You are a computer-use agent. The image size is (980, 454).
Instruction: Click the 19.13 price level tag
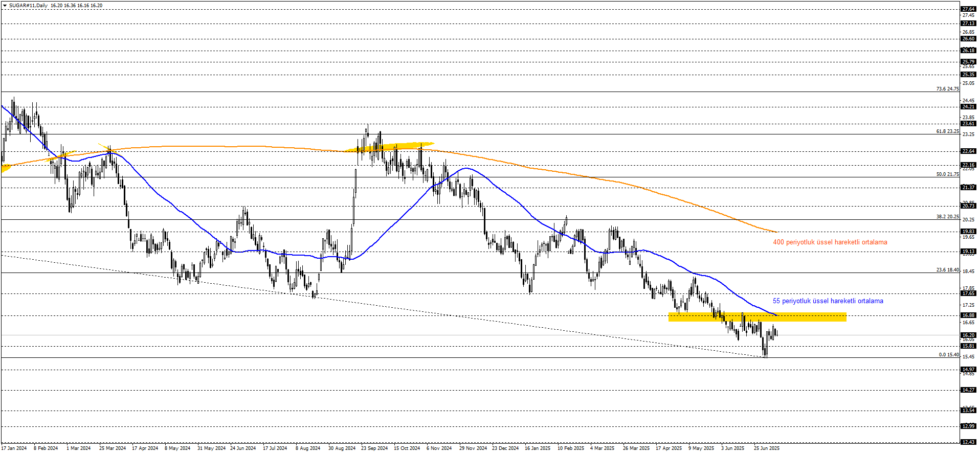968,252
